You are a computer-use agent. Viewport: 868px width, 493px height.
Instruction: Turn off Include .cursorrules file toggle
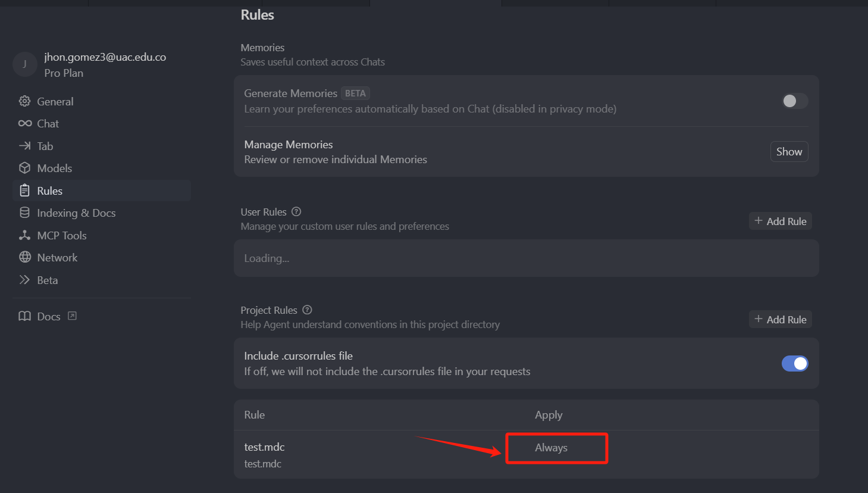[794, 363]
